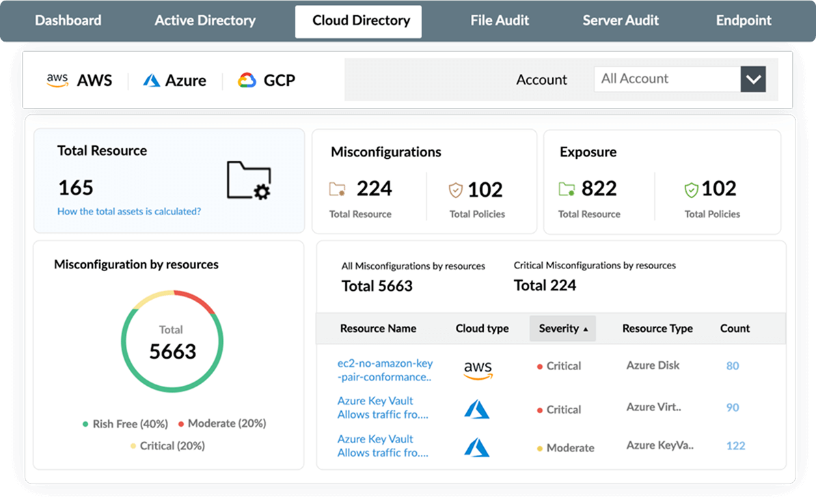The height and width of the screenshot is (504, 816).
Task: Click the AWS logo in the ec2 table row
Action: 478,369
